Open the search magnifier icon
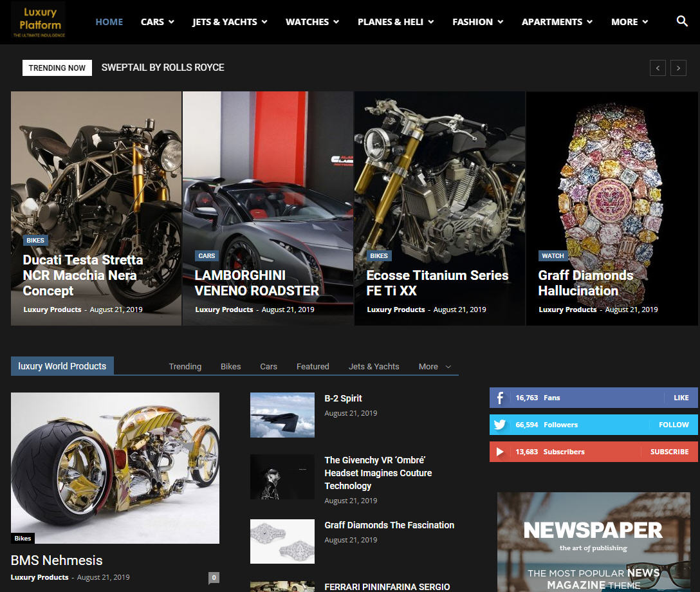This screenshot has height=592, width=700. click(682, 22)
